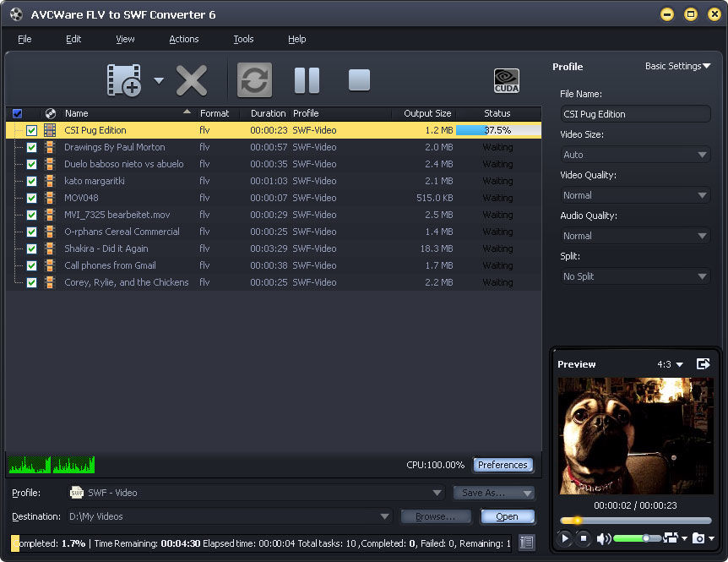Open the Actions menu

[x=184, y=39]
